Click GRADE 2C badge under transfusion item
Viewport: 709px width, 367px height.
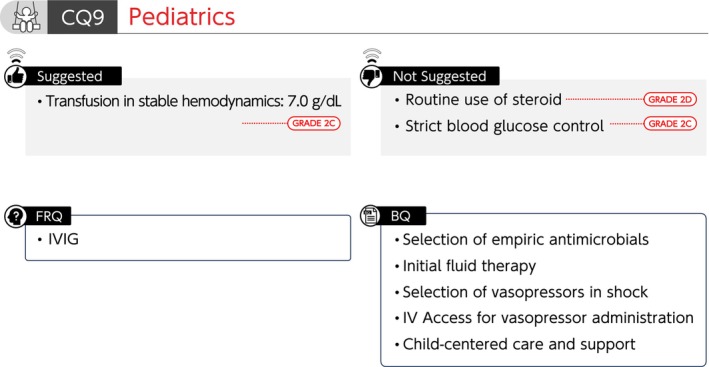[x=313, y=123]
